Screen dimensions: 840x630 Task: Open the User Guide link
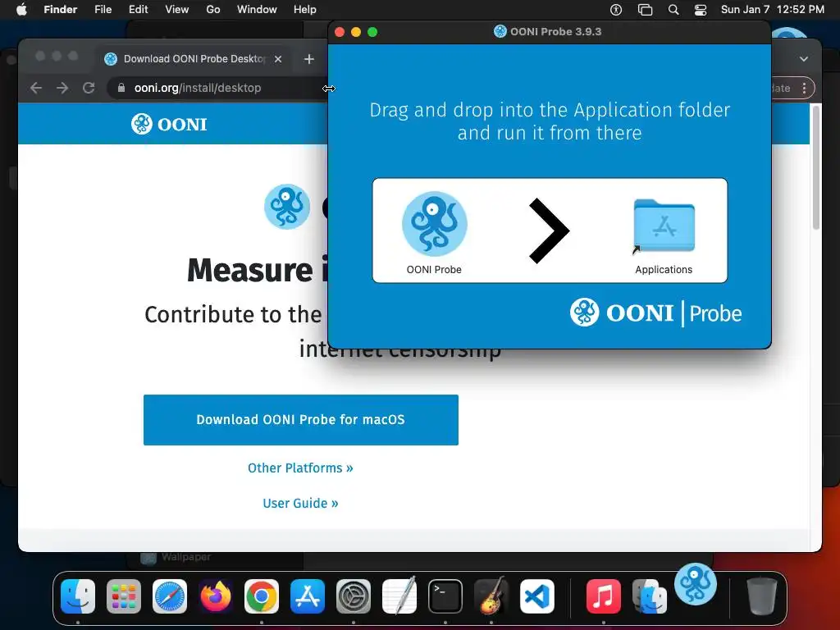pyautogui.click(x=300, y=504)
